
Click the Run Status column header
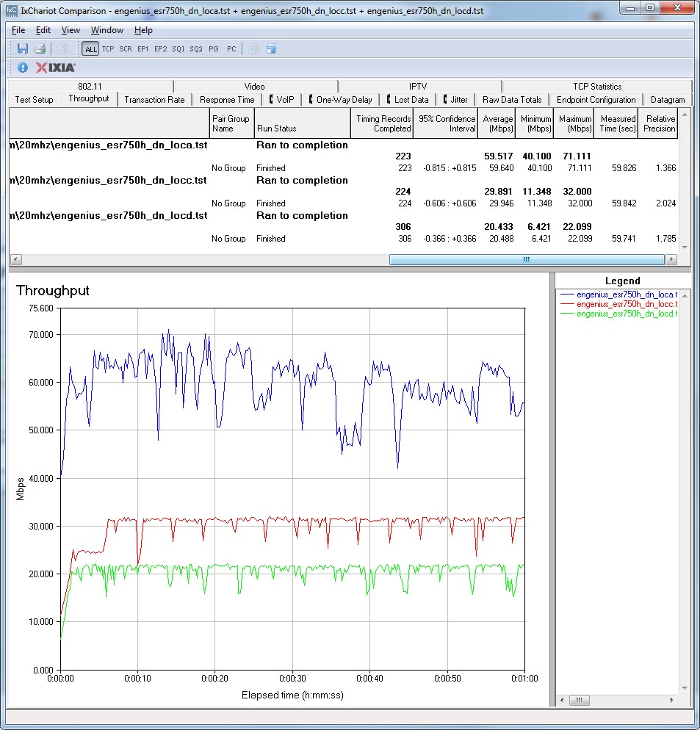[x=303, y=123]
